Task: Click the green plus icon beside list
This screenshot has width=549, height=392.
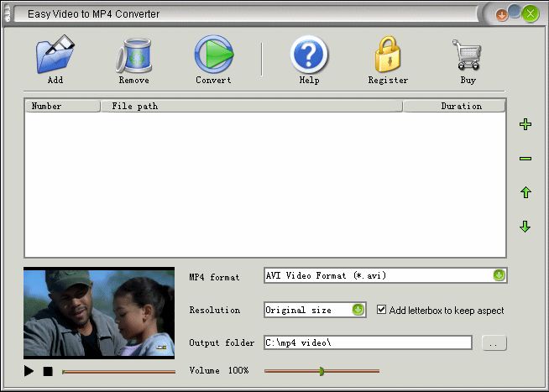Action: pos(525,124)
